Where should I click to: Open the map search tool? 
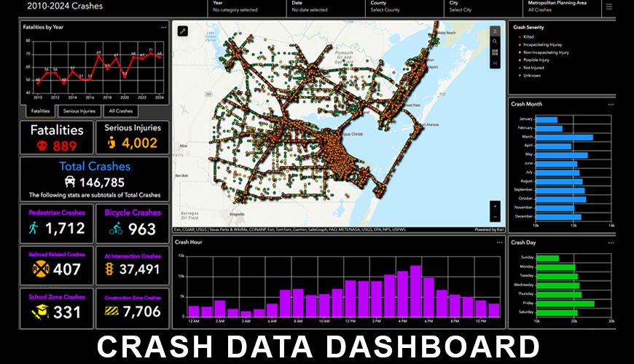click(x=495, y=41)
